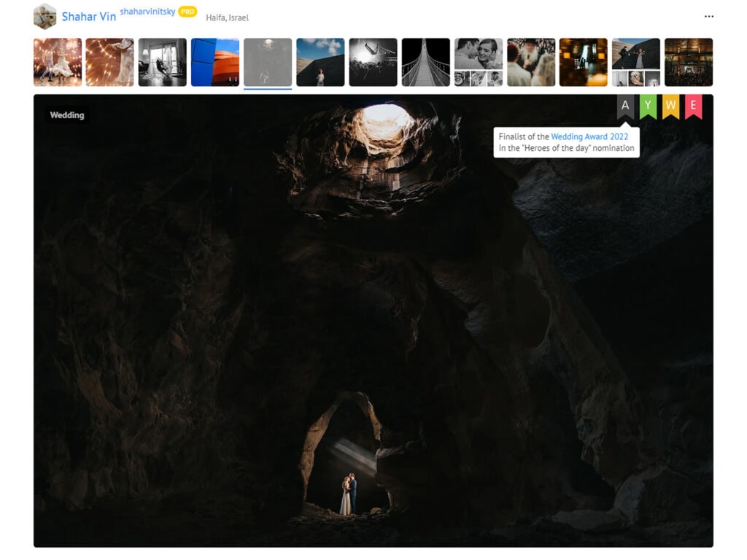The height and width of the screenshot is (560, 747).
Task: Open the black-and-white couple collage thumbnail
Action: pyautogui.click(x=478, y=63)
